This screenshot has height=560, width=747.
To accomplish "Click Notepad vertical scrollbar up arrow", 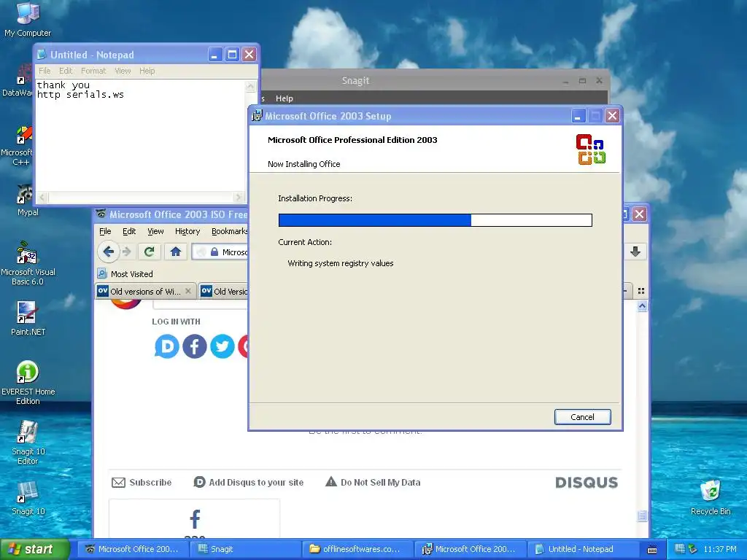I will pos(251,86).
